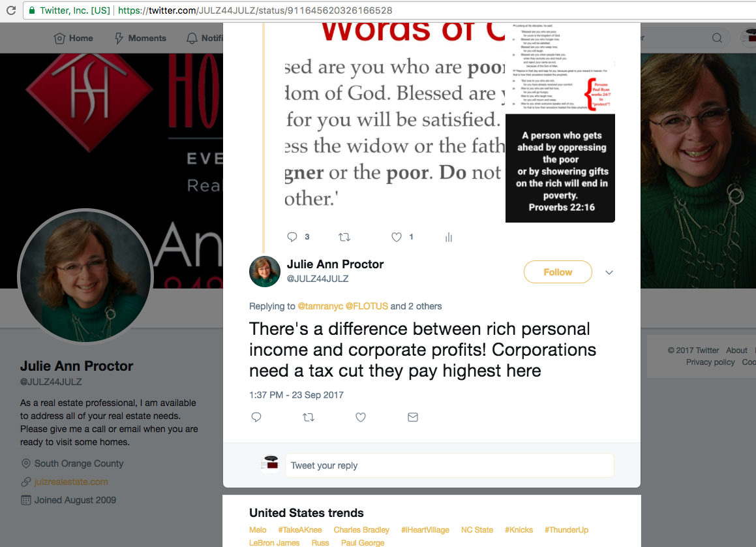Retweet the parent tweet above

pos(344,237)
